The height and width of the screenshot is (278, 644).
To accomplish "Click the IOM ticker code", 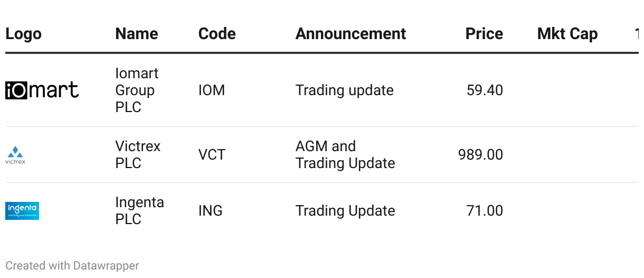I will click(212, 90).
